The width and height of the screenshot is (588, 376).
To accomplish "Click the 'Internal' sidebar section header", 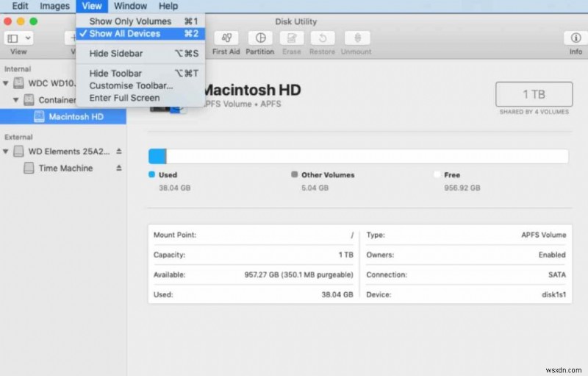I will click(x=18, y=69).
